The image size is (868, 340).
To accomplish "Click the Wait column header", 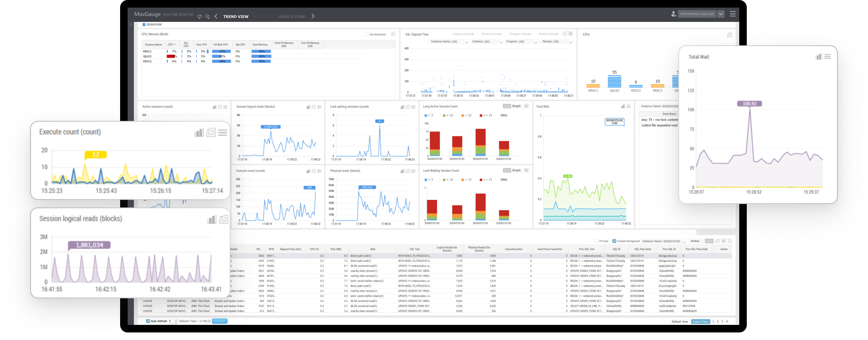I will click(373, 249).
